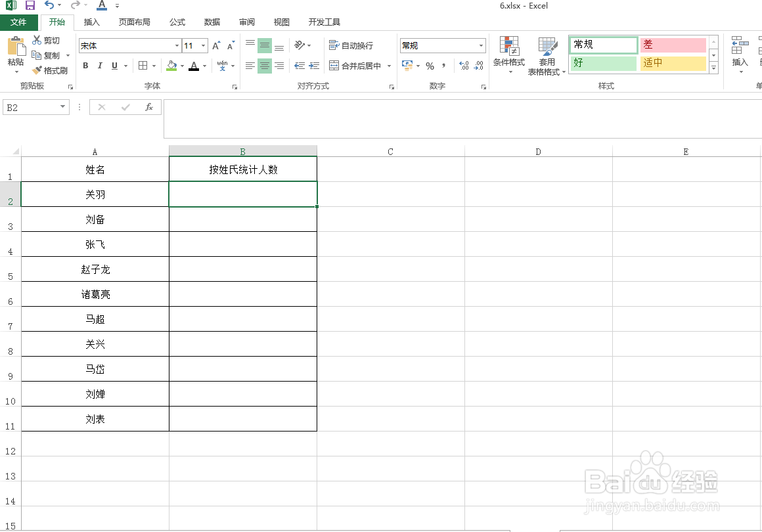Image resolution: width=762 pixels, height=532 pixels.
Task: Click the Merge & Center (合并后居中) button
Action: [x=356, y=66]
